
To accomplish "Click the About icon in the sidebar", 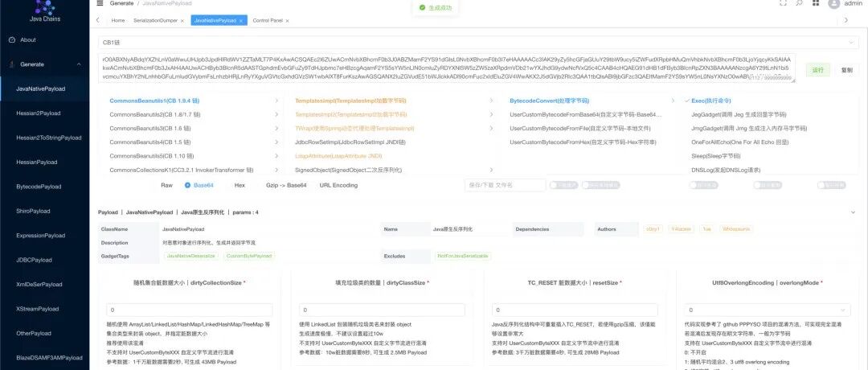I will (x=11, y=40).
